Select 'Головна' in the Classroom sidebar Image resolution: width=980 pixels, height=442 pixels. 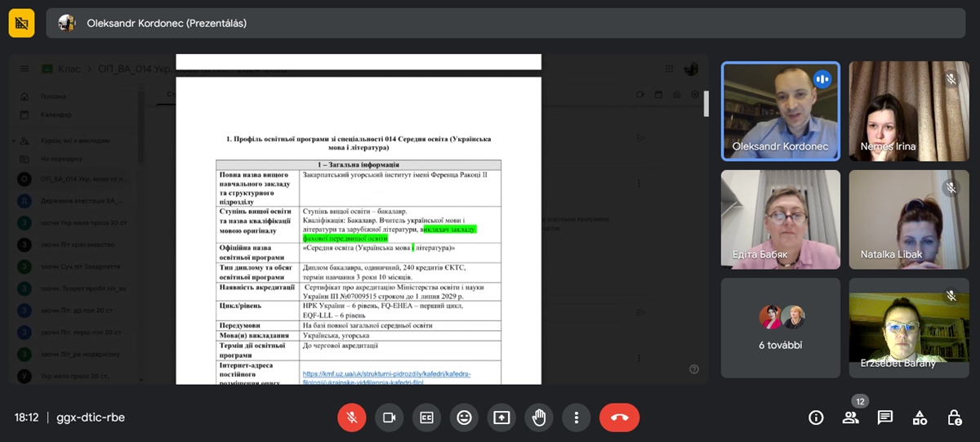click(x=52, y=96)
